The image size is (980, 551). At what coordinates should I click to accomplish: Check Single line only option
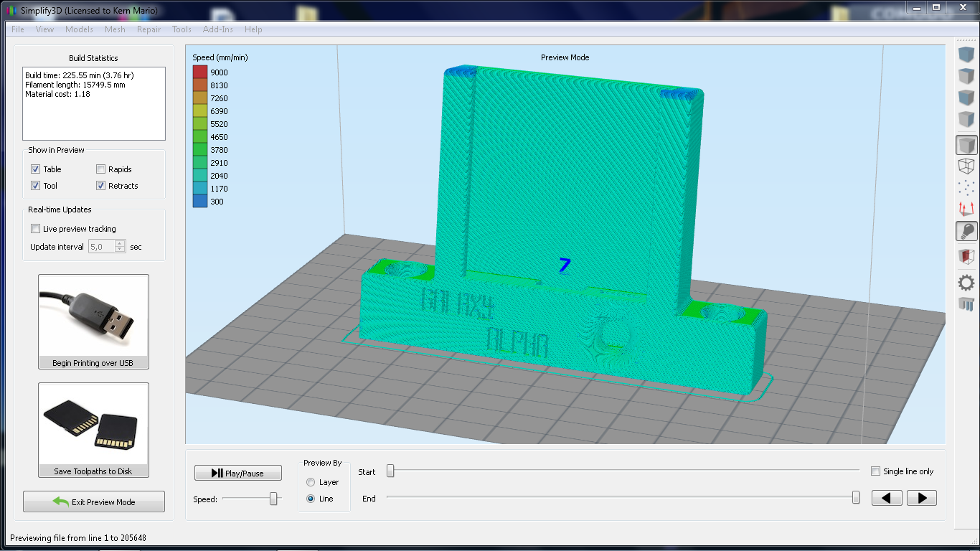pyautogui.click(x=875, y=471)
